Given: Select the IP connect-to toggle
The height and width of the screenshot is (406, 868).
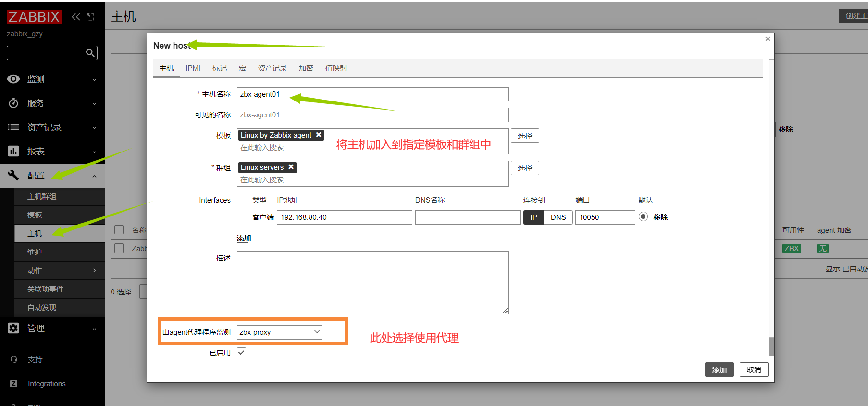Looking at the screenshot, I should coord(533,217).
